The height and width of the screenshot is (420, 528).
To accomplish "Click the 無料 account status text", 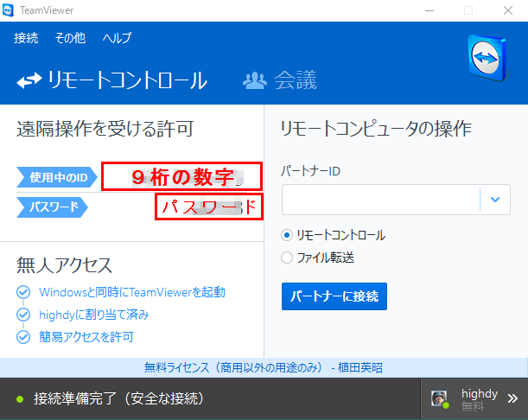I will [x=473, y=406].
